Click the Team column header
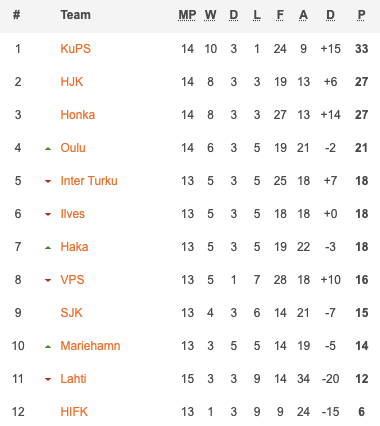 pos(76,15)
